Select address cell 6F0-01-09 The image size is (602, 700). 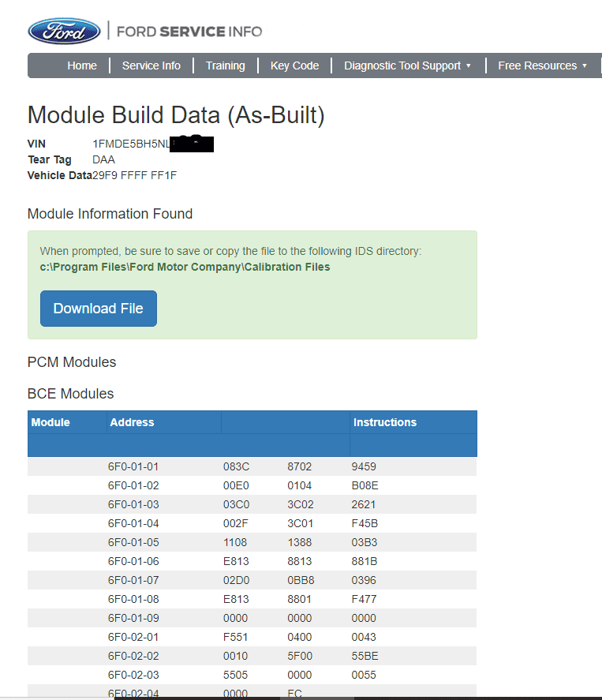133,618
